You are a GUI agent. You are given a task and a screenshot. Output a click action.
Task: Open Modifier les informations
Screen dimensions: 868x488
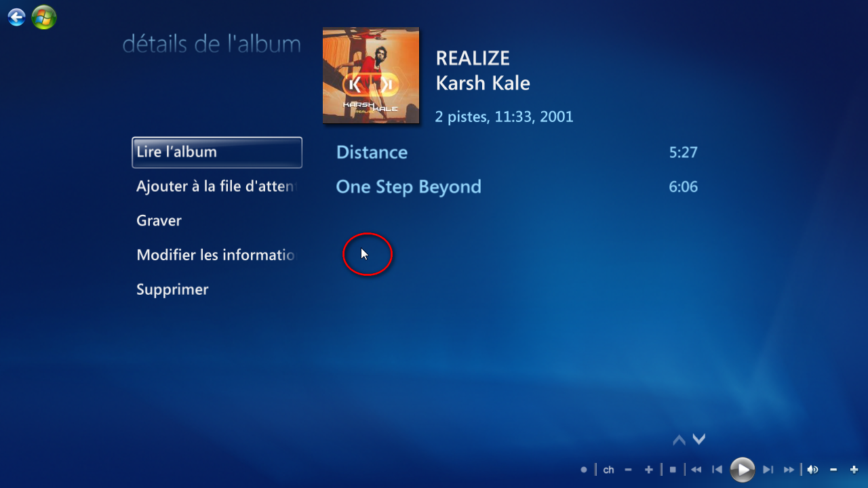217,256
